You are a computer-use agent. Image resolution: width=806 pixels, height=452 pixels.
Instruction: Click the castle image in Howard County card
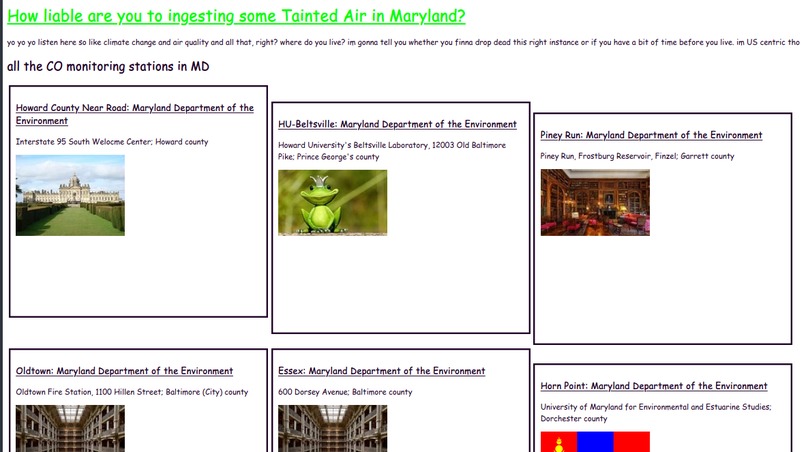tap(70, 195)
